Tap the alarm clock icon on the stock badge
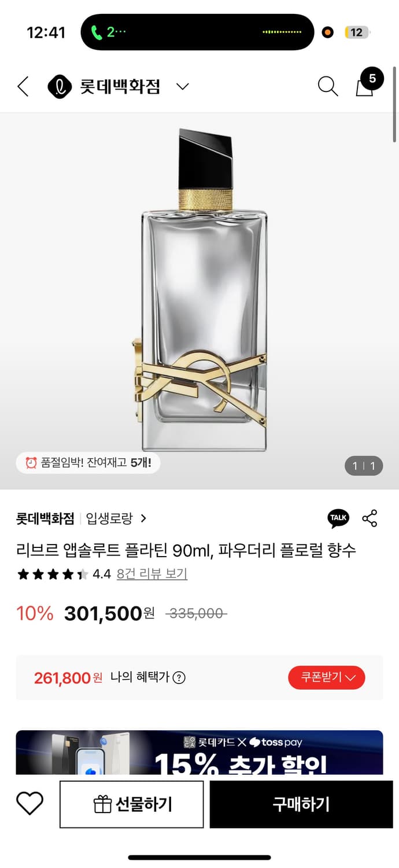 29,463
